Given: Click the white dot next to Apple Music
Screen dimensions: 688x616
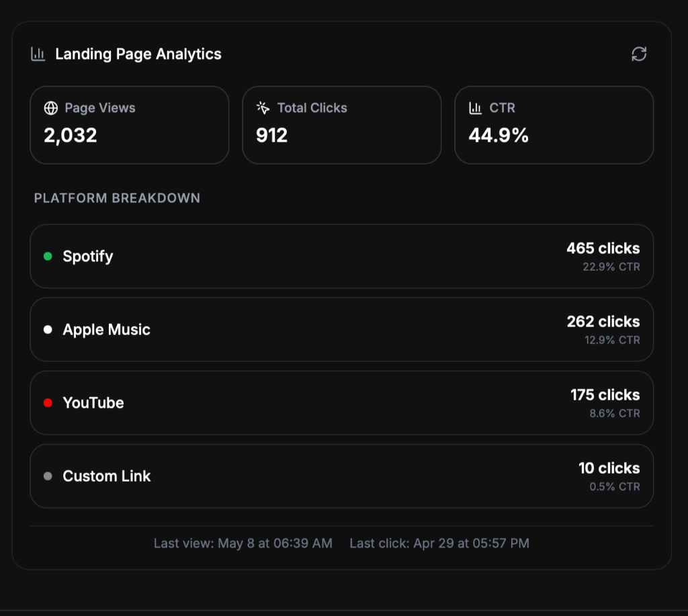Looking at the screenshot, I should click(48, 330).
